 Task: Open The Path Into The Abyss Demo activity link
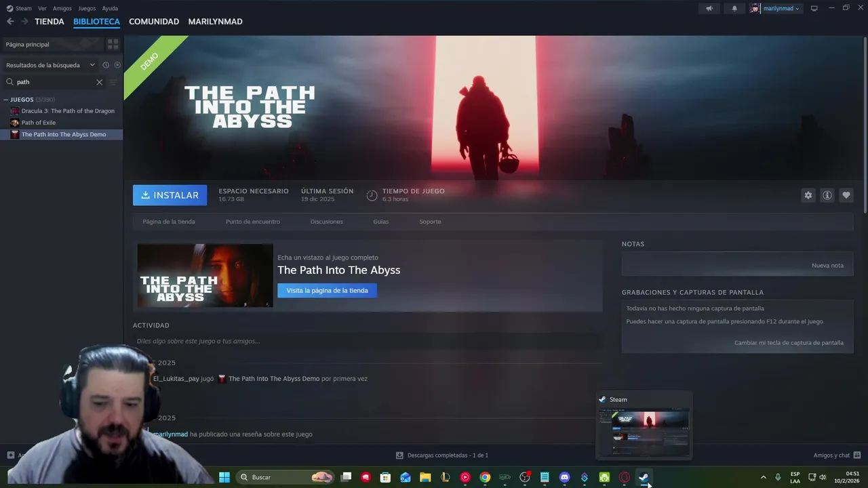tap(274, 379)
